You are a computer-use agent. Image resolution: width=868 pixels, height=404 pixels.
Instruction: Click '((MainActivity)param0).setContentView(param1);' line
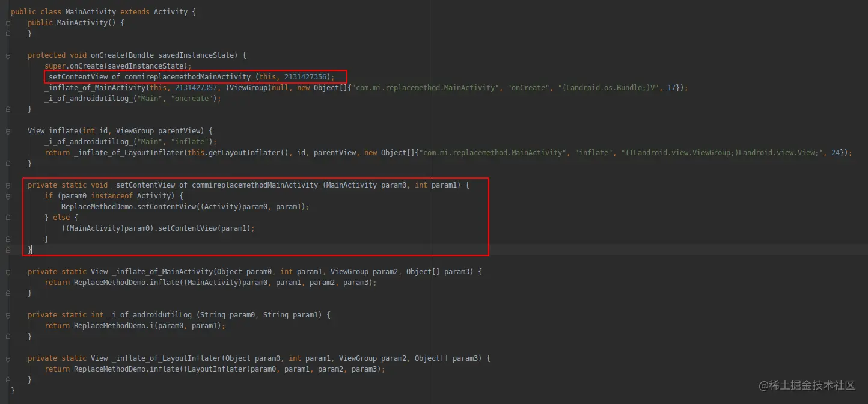click(158, 228)
